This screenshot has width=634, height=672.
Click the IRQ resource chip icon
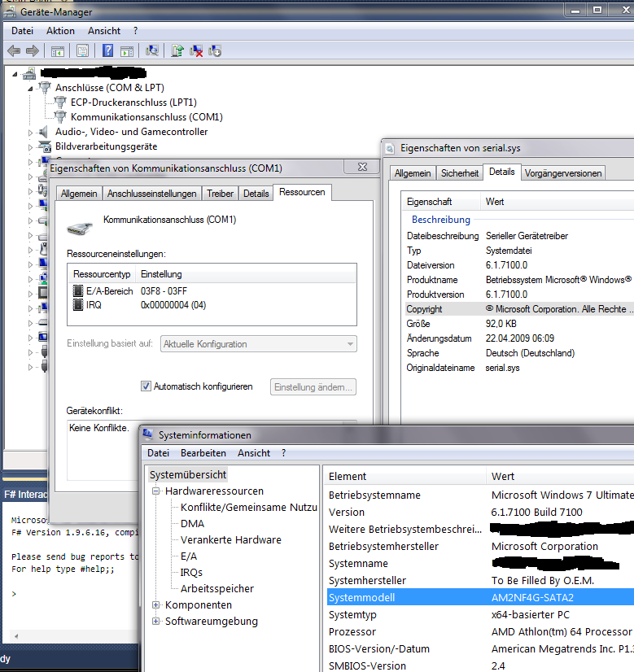coord(78,305)
